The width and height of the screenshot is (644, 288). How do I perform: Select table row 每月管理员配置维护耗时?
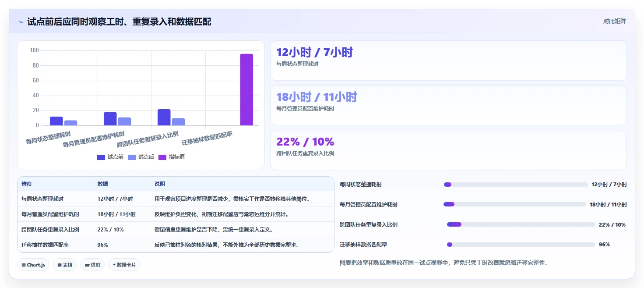click(176, 214)
